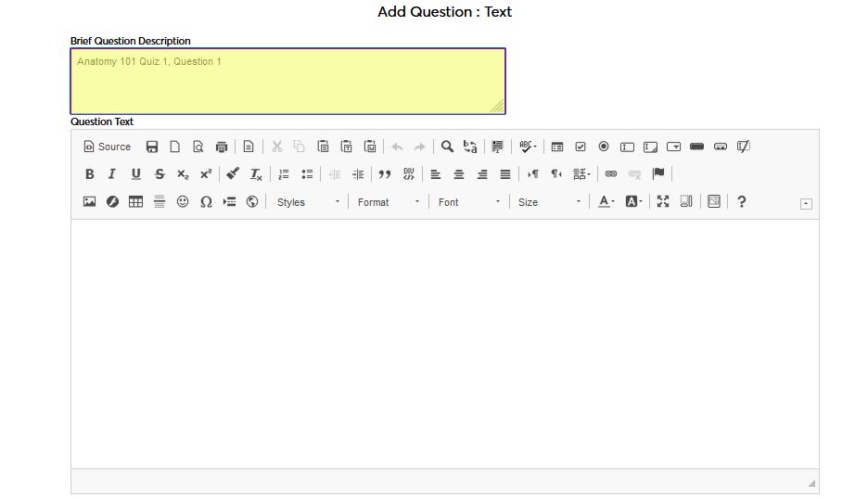The image size is (868, 498).
Task: Insert a Text Field element
Action: point(627,147)
